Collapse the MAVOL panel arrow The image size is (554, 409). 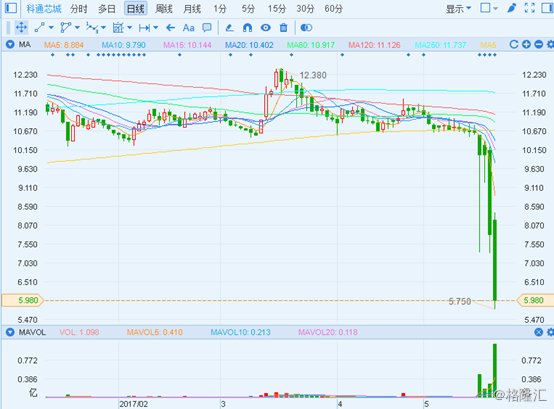[x=10, y=332]
